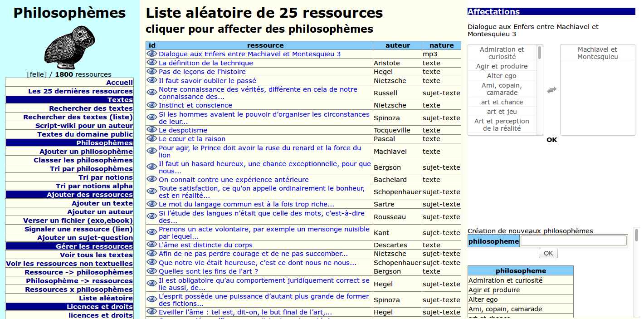The height and width of the screenshot is (319, 644).
Task: Click the eye icon beside Le mot du langage commun
Action: [x=151, y=204]
